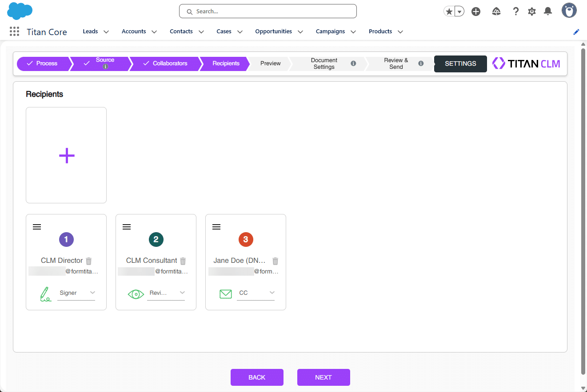The height and width of the screenshot is (392, 587).
Task: Expand the Reviewer role dropdown for CLM Consultant
Action: pos(166,293)
